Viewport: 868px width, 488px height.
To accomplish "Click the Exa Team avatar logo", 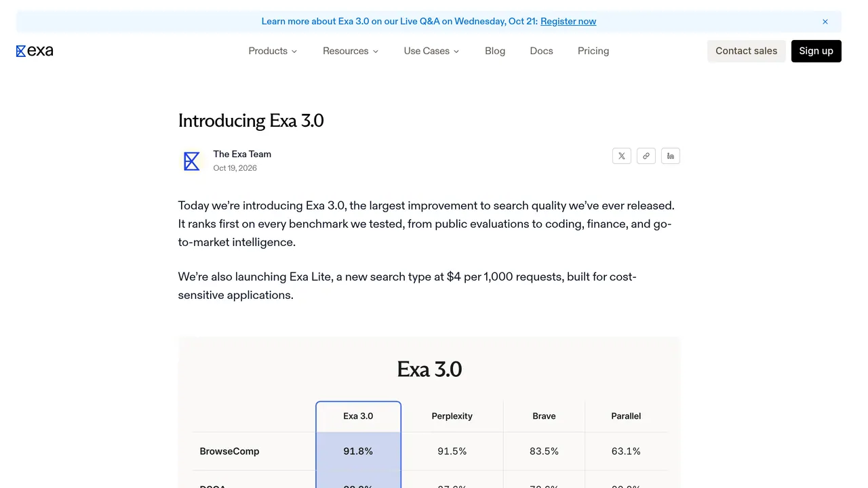I will 192,161.
